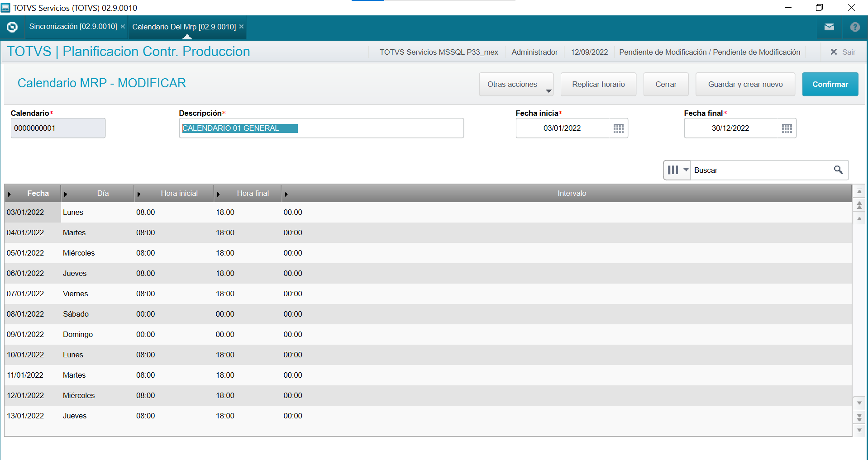The height and width of the screenshot is (460, 868).
Task: Click the Fecha inicia date field
Action: pyautogui.click(x=562, y=128)
